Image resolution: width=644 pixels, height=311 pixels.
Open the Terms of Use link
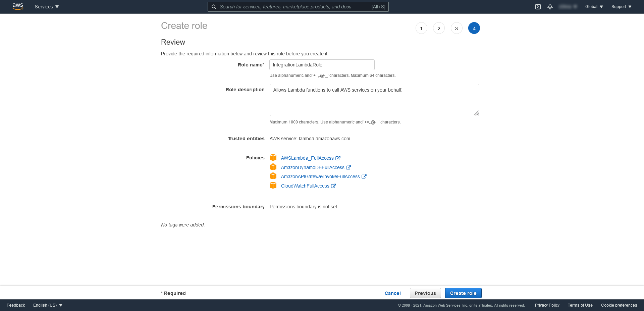tap(580, 305)
